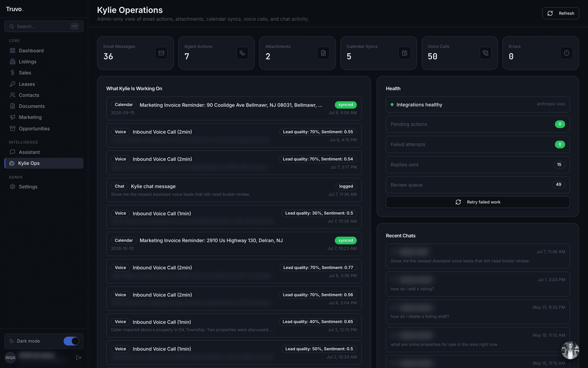Open the Kylie chat message entry

[234, 190]
